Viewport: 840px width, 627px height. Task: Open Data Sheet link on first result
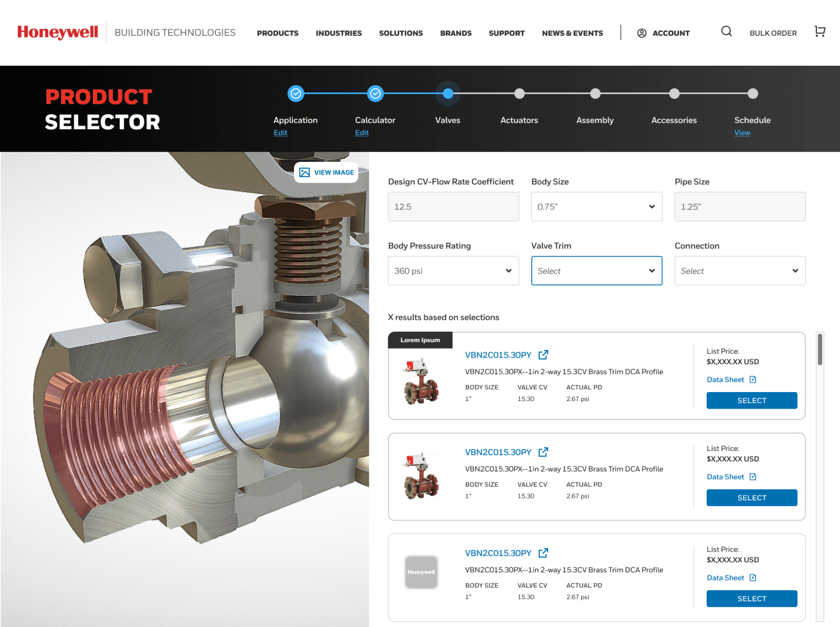pyautogui.click(x=725, y=379)
